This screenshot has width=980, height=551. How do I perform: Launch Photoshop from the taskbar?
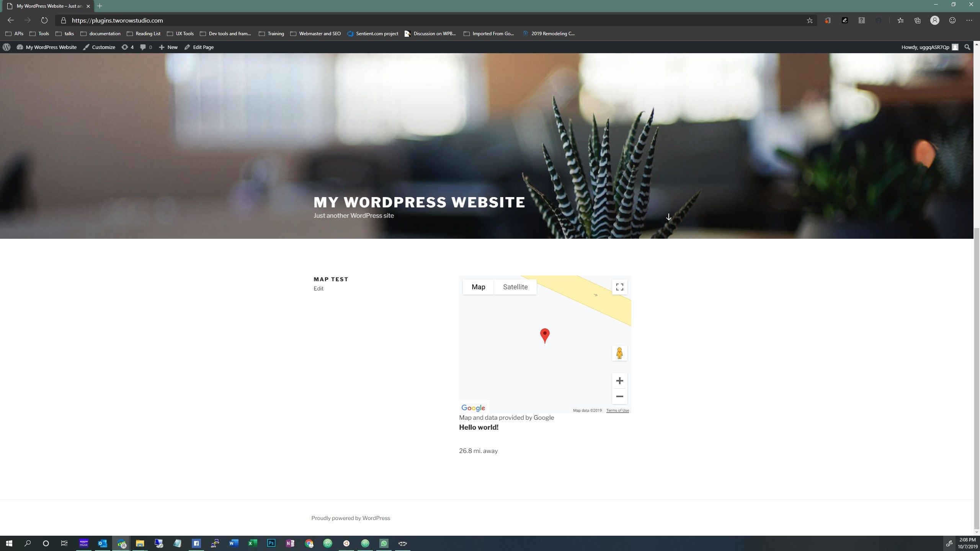click(271, 543)
